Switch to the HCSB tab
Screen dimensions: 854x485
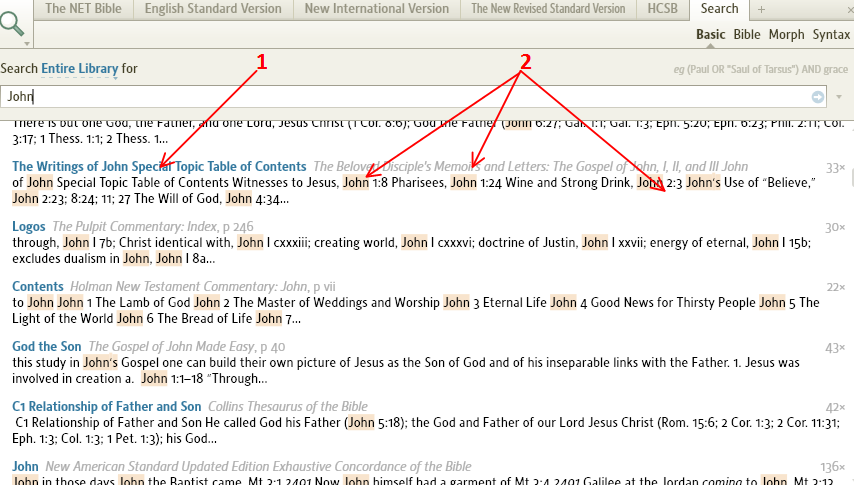662,9
